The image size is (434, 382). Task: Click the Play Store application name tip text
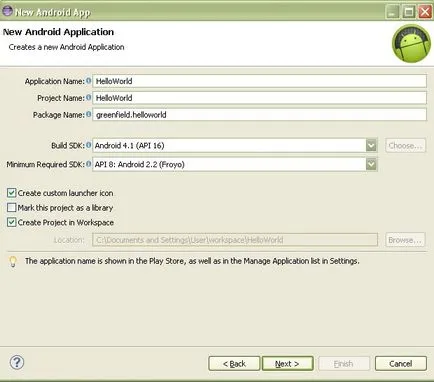coord(192,261)
